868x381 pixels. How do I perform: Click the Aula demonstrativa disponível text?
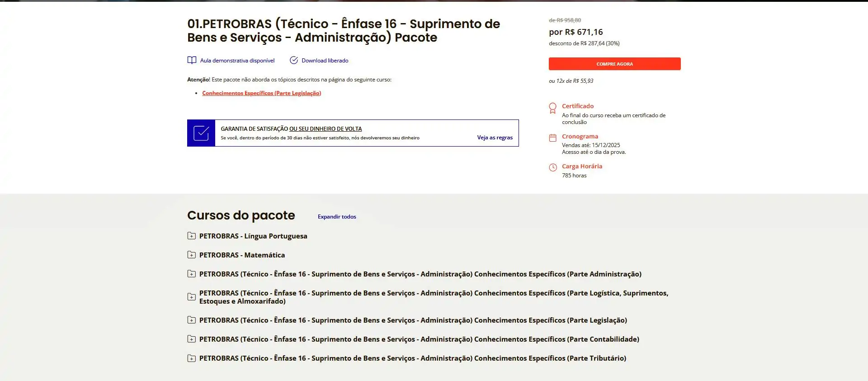click(x=237, y=61)
